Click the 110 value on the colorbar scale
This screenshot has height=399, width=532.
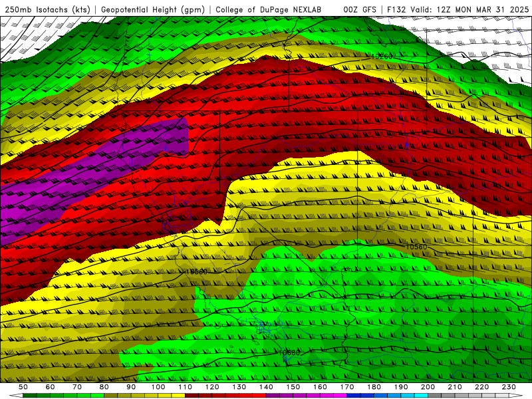click(185, 387)
